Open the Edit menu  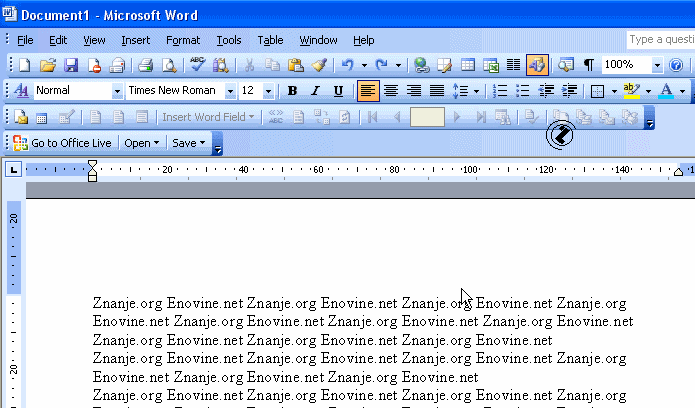[x=58, y=40]
